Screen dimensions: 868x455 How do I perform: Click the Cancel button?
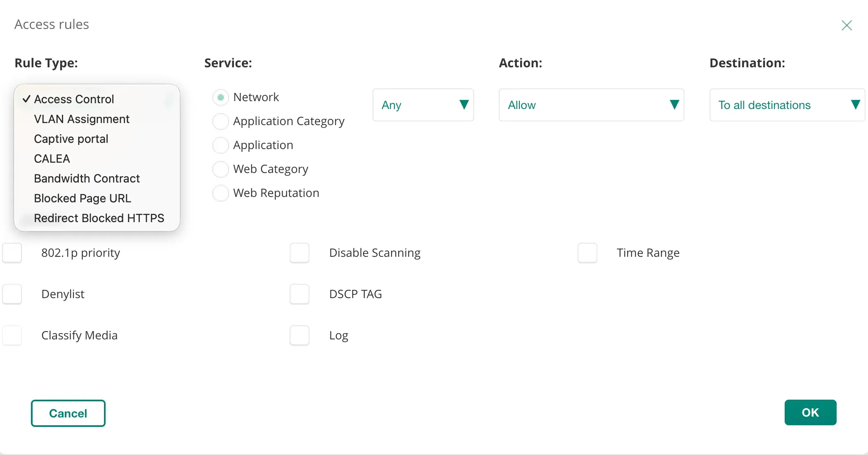[x=68, y=413]
